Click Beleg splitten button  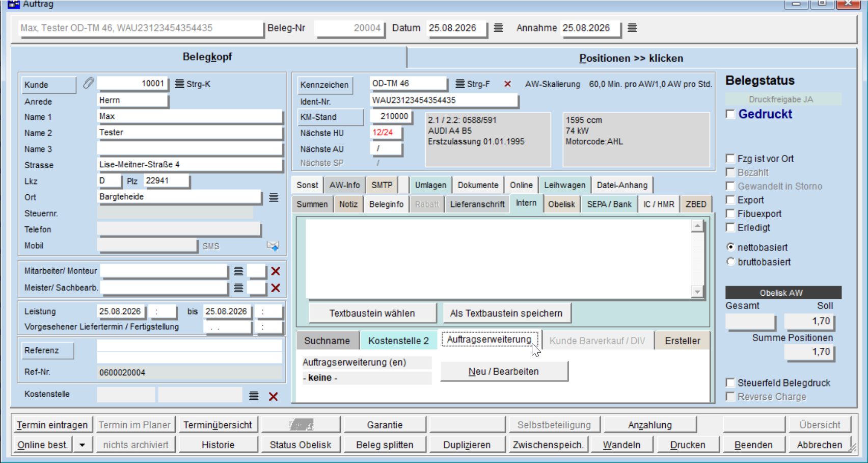(385, 445)
